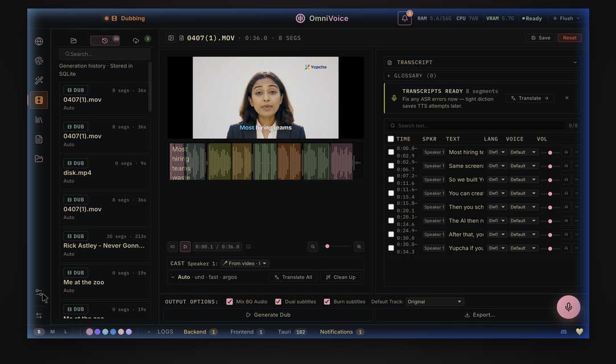Open the fingerprint voice icon in sidebar

(x=39, y=61)
